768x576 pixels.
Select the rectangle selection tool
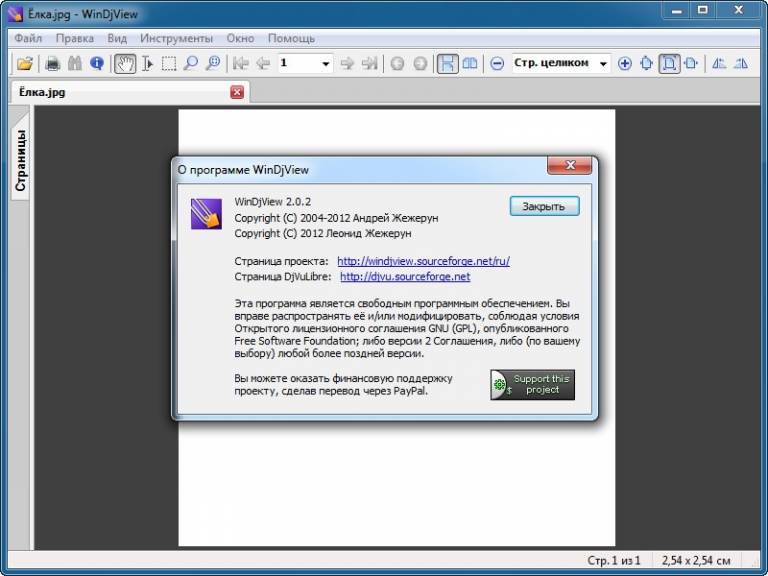coord(169,63)
